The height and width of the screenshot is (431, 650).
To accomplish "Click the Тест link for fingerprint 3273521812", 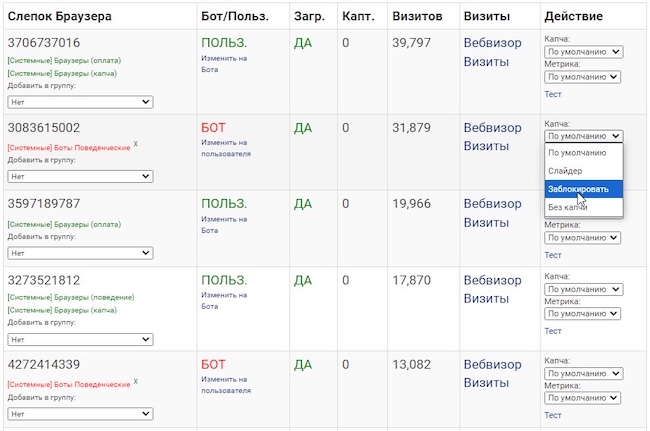I will (x=552, y=331).
